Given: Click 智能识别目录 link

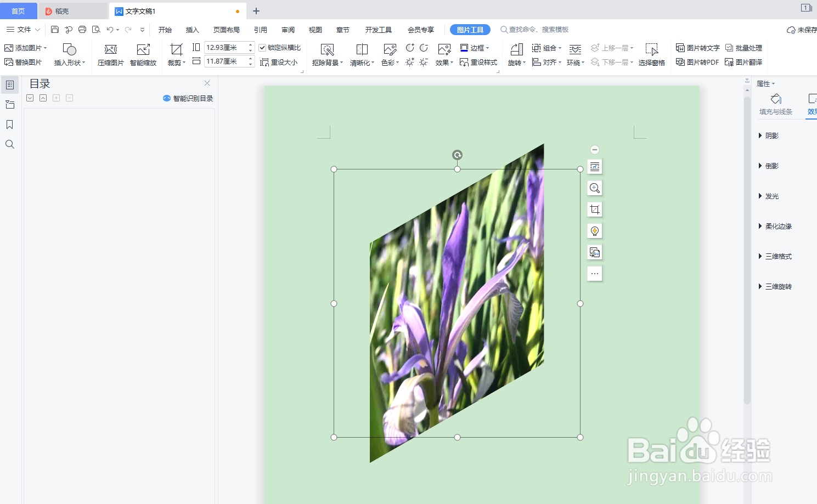Looking at the screenshot, I should click(x=188, y=98).
